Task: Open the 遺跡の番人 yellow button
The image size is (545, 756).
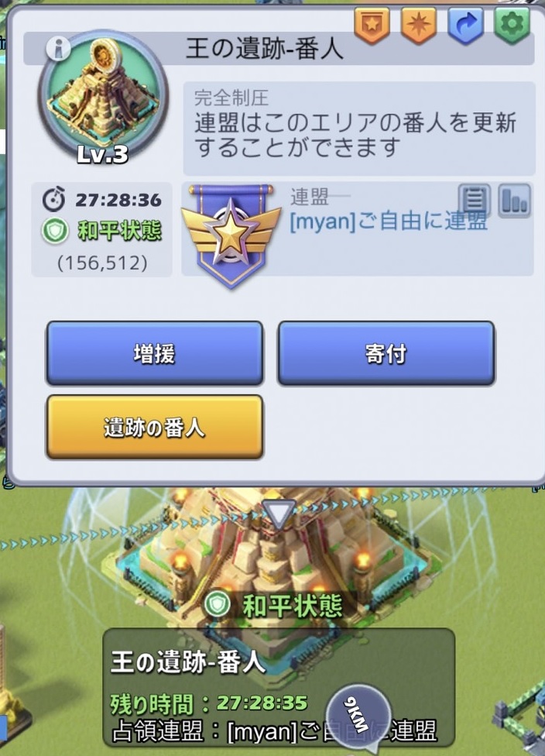Action: (155, 427)
